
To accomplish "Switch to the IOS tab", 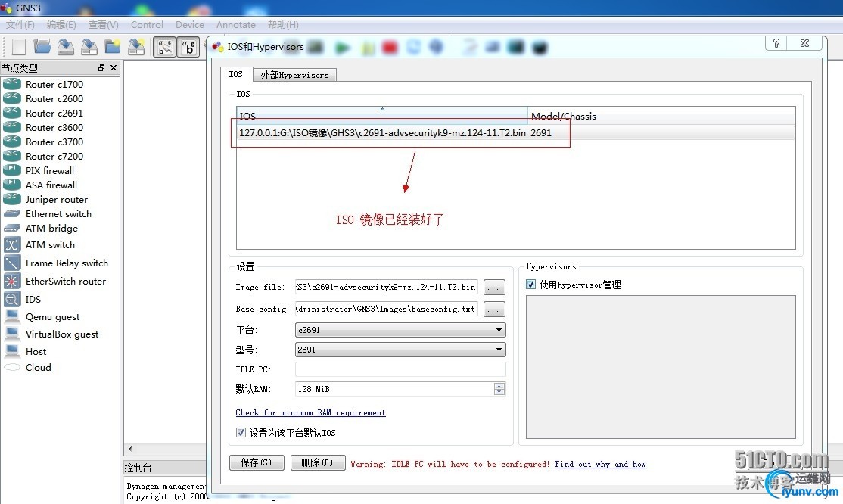I will coord(235,74).
